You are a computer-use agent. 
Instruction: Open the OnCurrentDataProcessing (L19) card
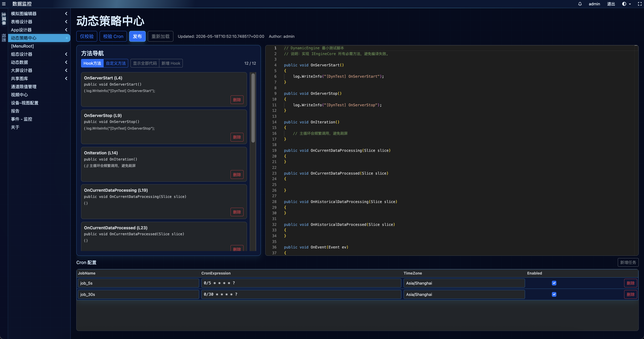click(x=164, y=202)
